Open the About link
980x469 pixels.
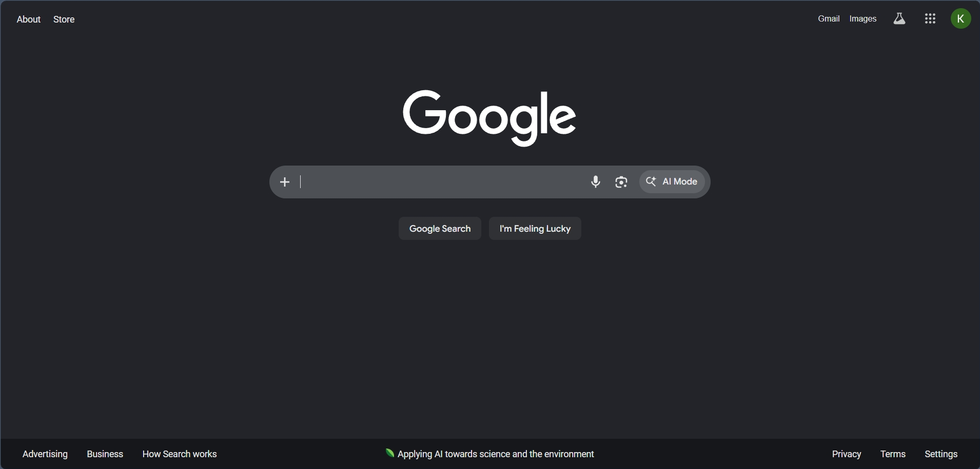click(x=29, y=19)
